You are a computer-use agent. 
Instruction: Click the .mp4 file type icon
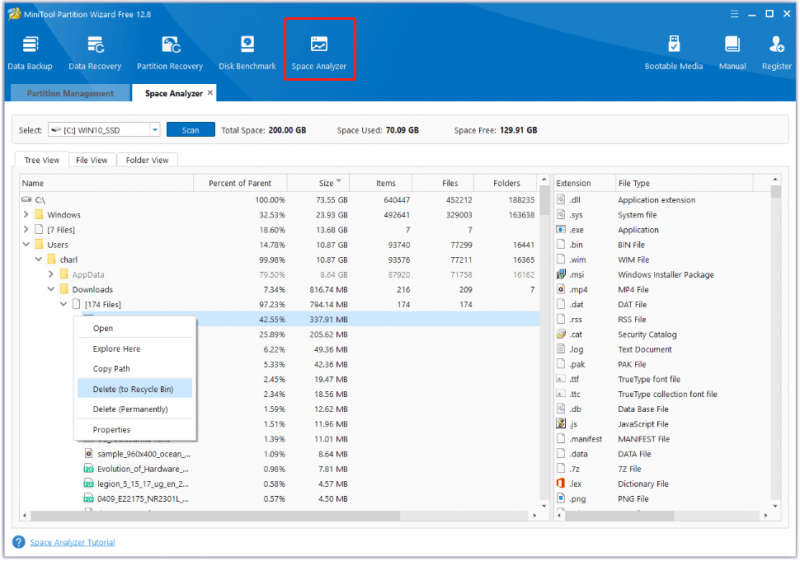pos(561,289)
